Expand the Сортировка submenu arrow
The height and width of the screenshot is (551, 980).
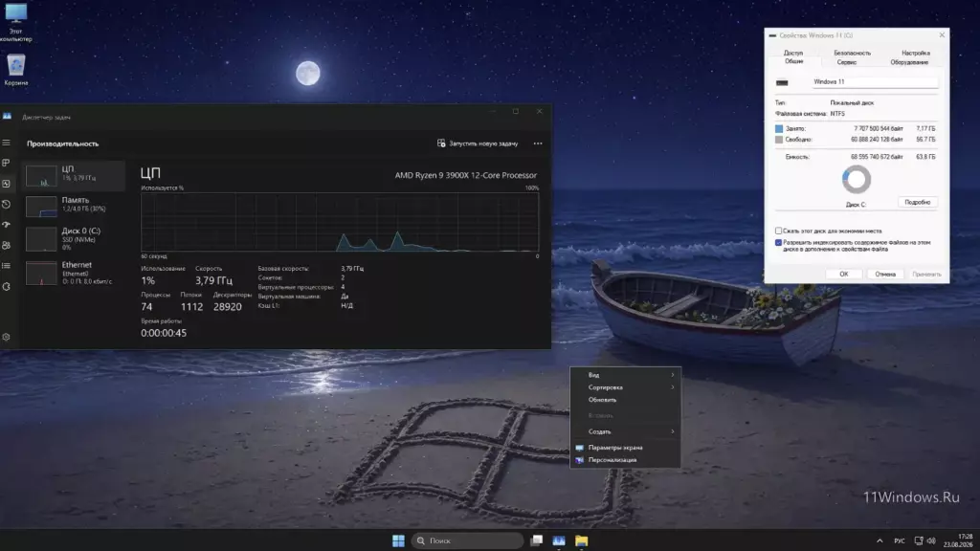pyautogui.click(x=673, y=387)
